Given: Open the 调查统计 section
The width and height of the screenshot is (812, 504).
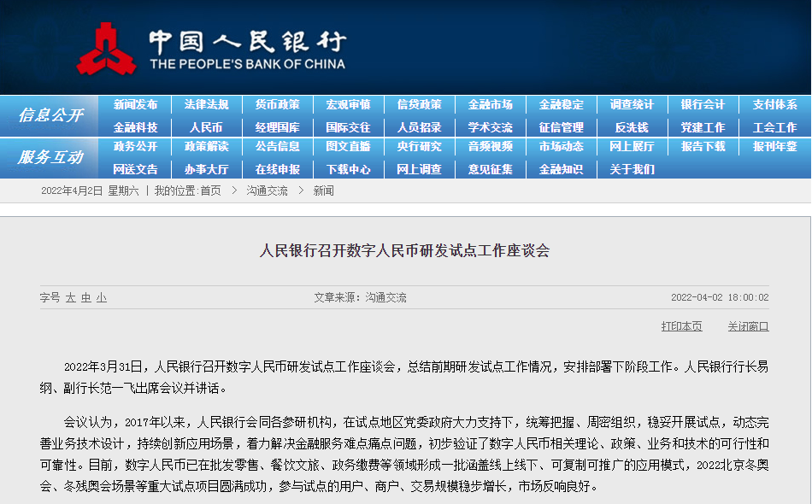Looking at the screenshot, I should click(x=631, y=104).
